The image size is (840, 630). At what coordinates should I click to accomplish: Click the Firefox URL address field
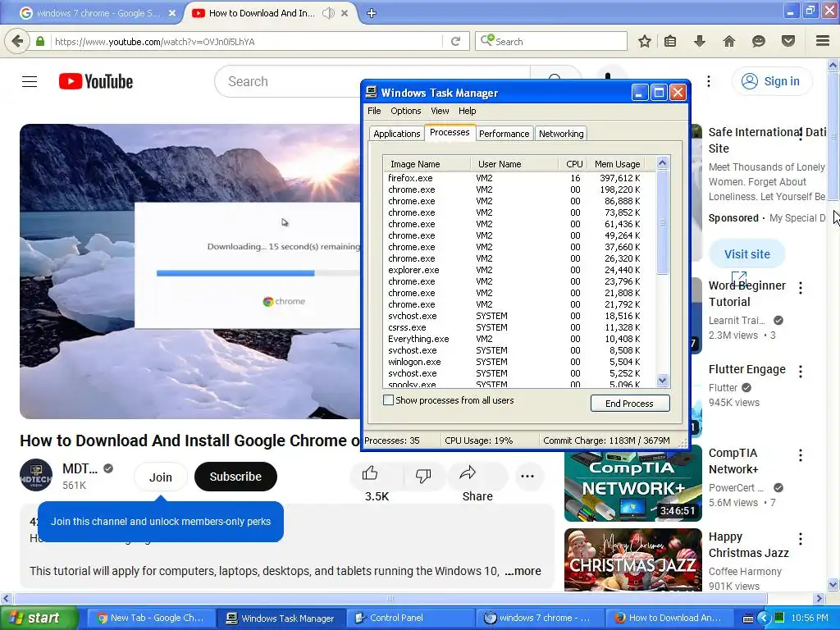246,41
